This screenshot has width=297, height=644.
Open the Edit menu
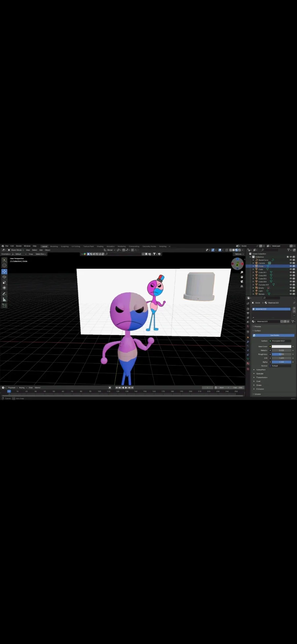click(12, 246)
